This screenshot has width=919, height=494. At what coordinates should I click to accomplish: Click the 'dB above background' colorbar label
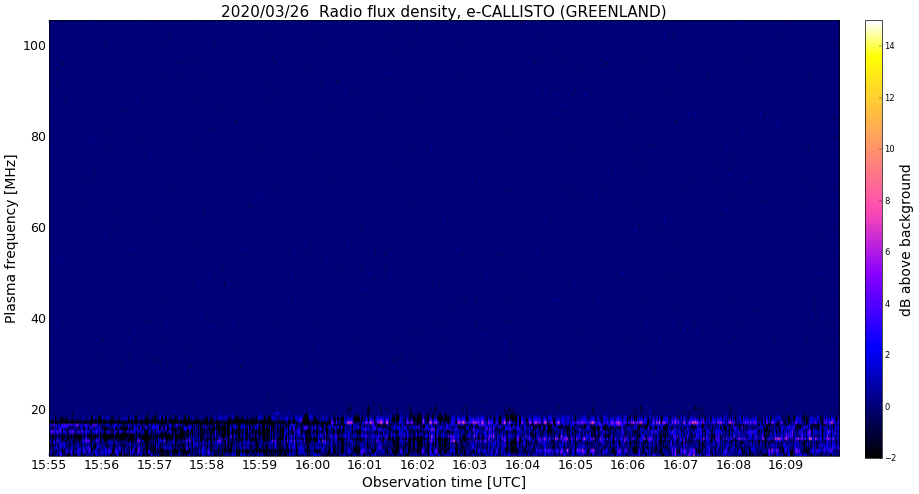[906, 240]
